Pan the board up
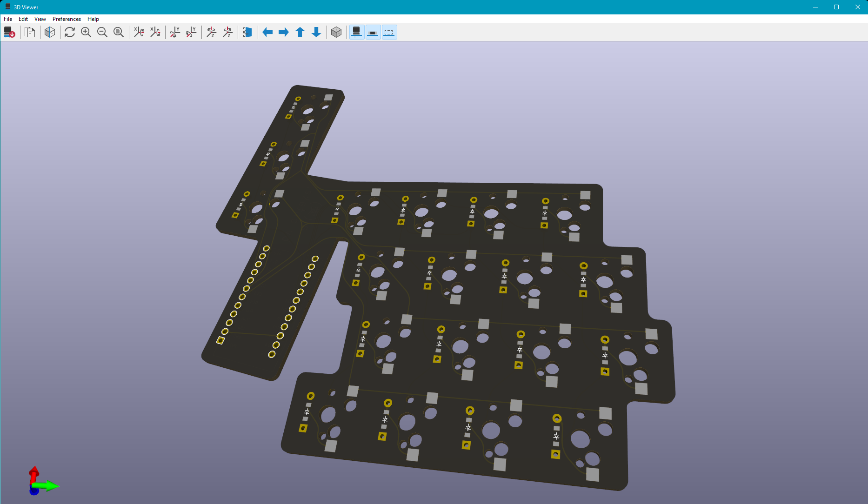 coord(300,32)
